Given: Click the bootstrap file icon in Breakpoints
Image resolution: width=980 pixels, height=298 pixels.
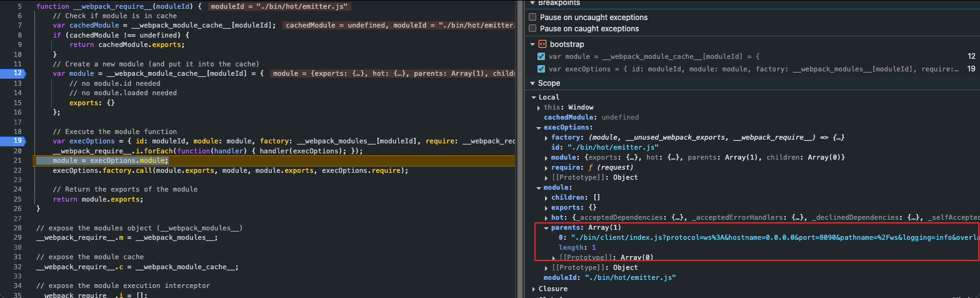Looking at the screenshot, I should (x=542, y=44).
